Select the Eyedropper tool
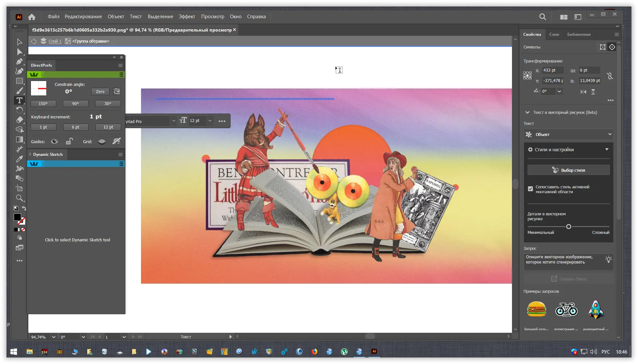 point(20,159)
